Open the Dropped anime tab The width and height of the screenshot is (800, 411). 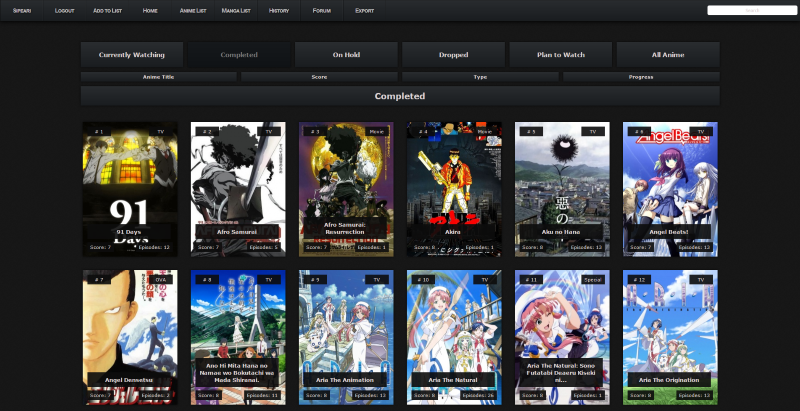coord(454,55)
